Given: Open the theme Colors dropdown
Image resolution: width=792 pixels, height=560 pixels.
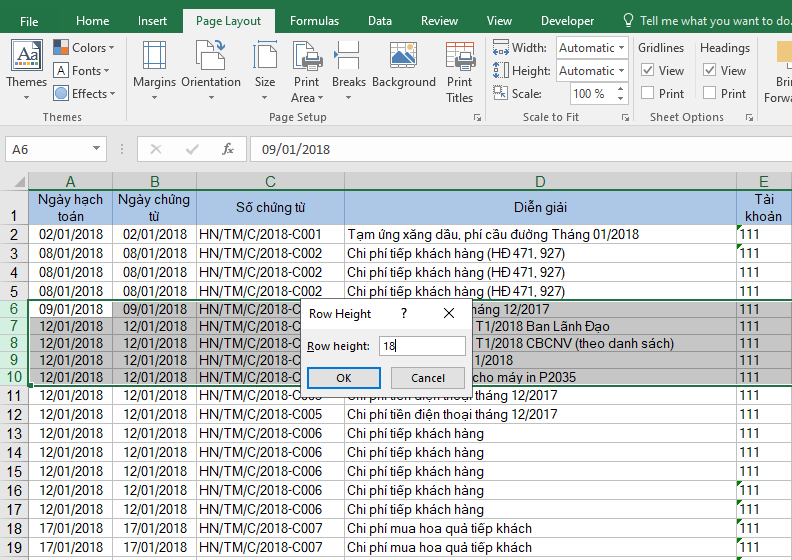Looking at the screenshot, I should [87, 48].
